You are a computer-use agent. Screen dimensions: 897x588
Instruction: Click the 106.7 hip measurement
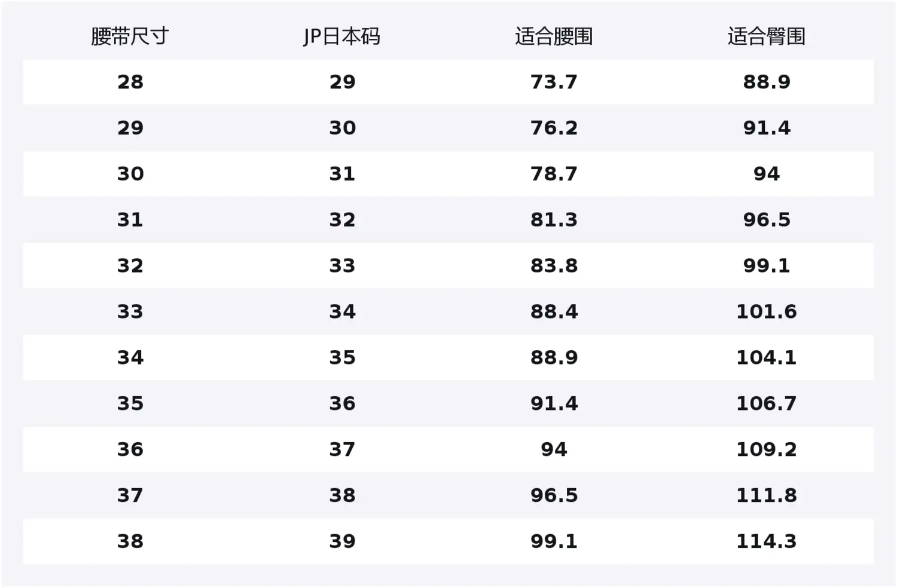tap(766, 403)
